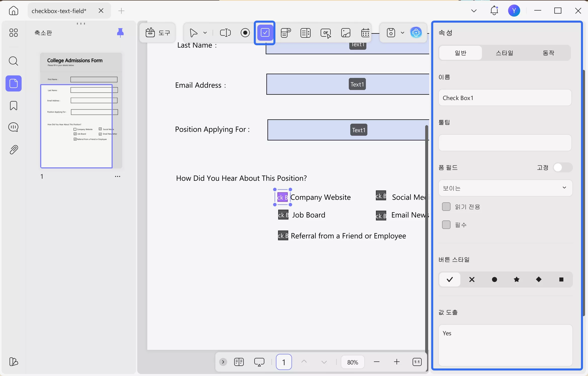Click the AI assistant icon in toolbar
This screenshot has height=376, width=588.
416,33
